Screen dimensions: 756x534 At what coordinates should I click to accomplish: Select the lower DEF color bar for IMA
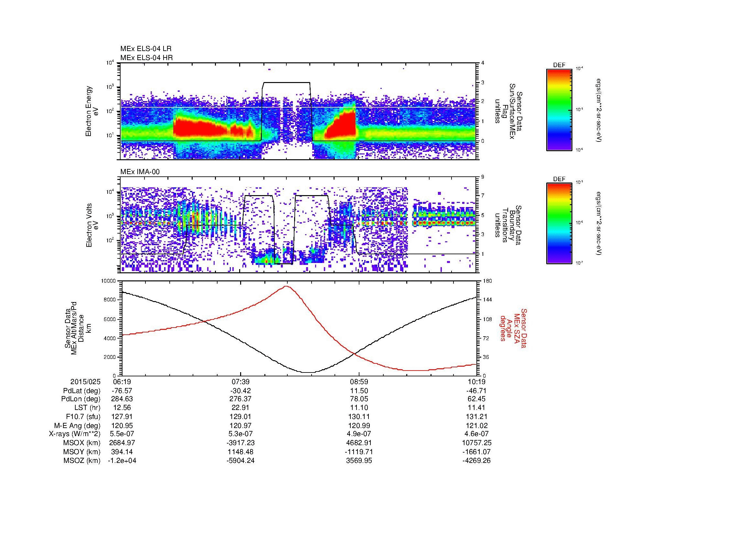coord(559,224)
